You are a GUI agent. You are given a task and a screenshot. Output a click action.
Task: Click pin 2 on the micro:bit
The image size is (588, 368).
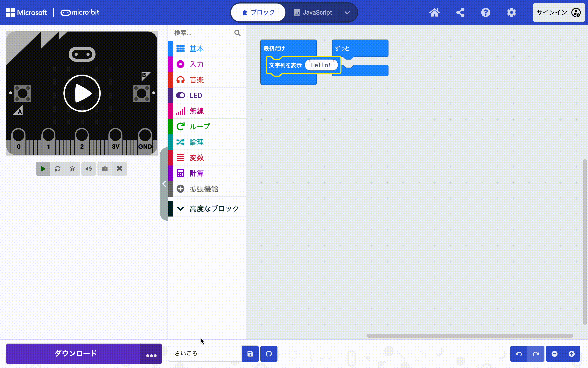(82, 141)
